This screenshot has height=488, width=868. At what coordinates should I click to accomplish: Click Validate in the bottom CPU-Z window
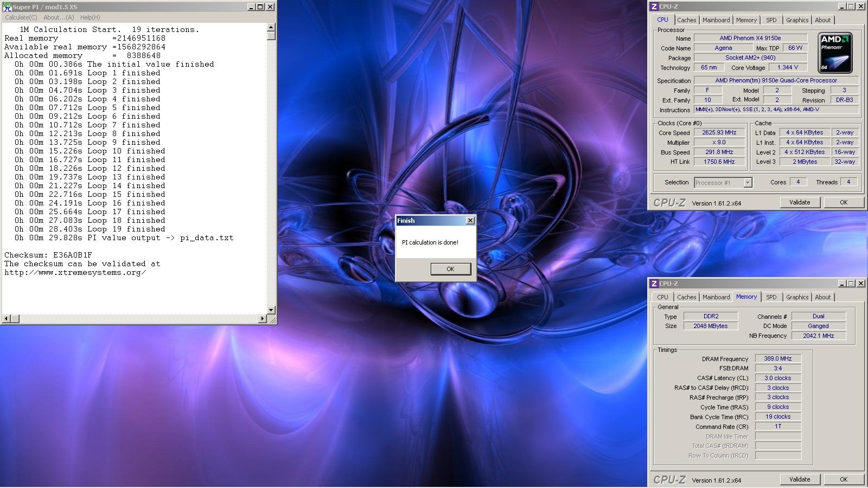coord(800,479)
